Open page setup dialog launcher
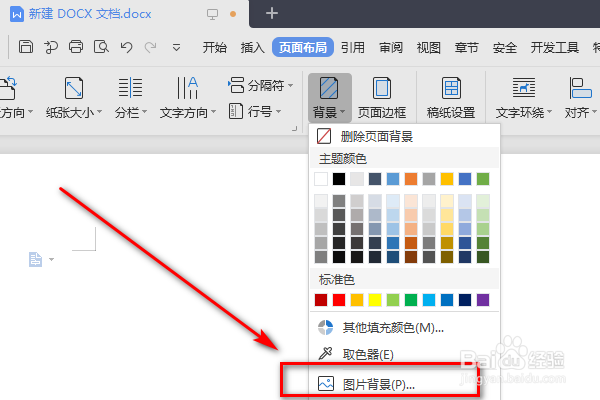Viewport: 600px width, 400px height. tap(294, 129)
